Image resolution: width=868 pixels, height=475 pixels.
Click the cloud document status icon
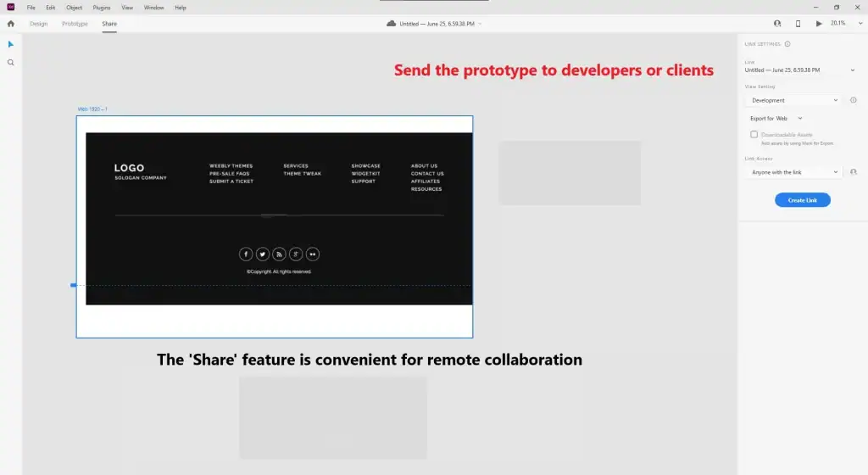(391, 24)
